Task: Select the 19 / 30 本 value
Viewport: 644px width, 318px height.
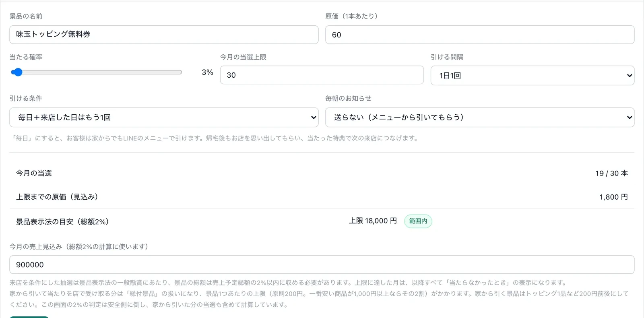Action: 611,173
